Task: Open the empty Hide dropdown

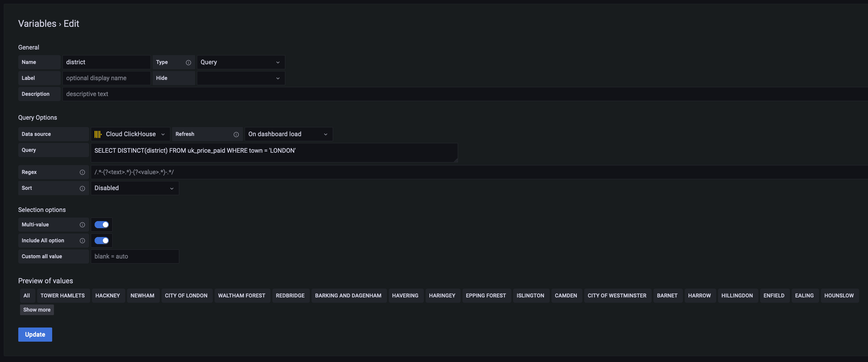Action: click(x=241, y=78)
